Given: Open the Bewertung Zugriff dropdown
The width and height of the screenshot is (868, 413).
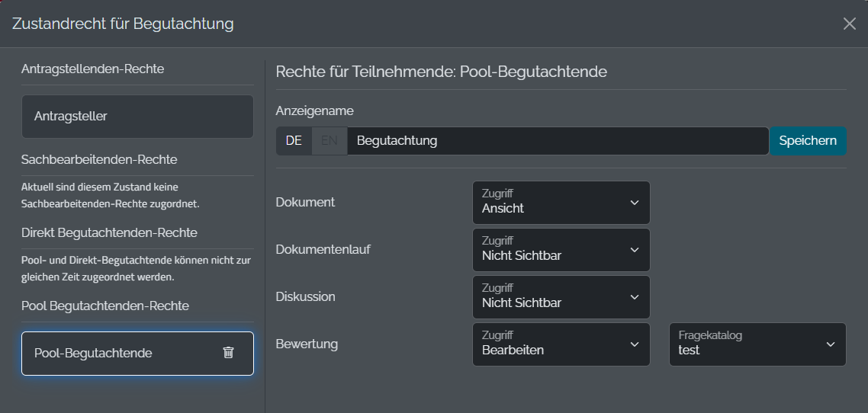Looking at the screenshot, I should pos(561,344).
